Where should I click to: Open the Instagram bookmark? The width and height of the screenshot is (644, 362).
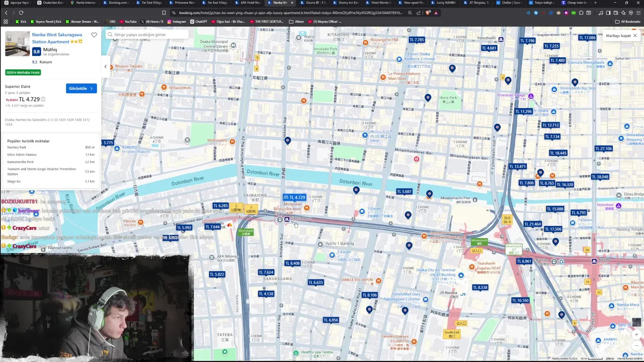click(177, 22)
